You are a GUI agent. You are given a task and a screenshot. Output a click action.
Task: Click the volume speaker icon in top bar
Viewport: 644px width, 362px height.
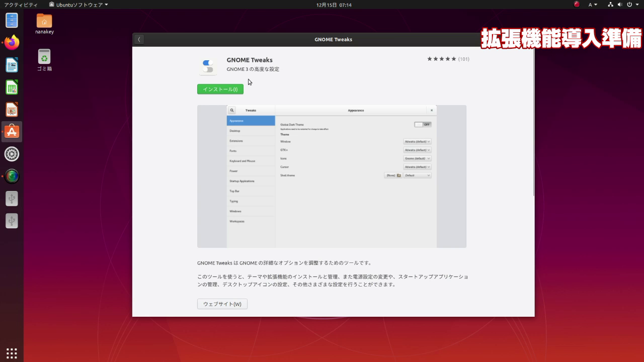click(x=620, y=5)
